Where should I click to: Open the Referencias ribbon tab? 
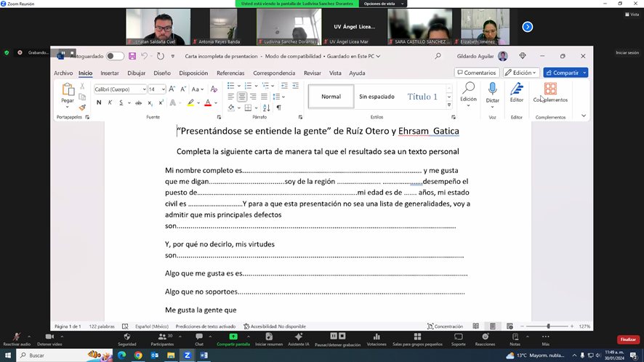click(x=230, y=73)
